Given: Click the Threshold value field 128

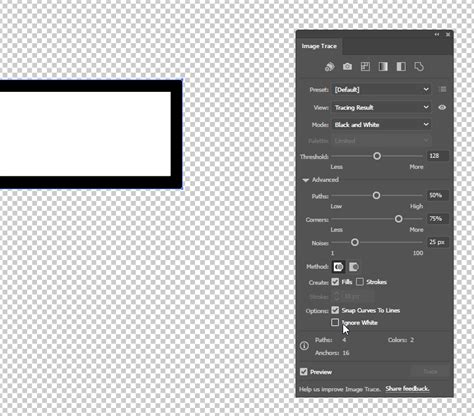Looking at the screenshot, I should 438,156.
